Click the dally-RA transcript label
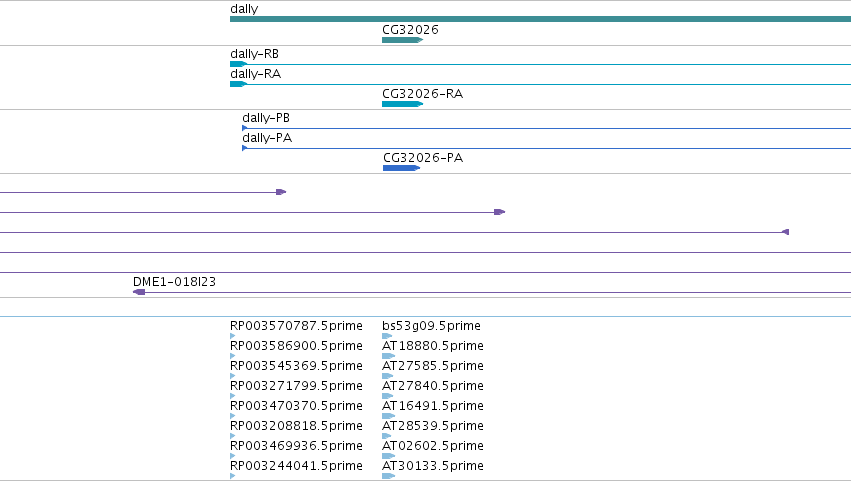The width and height of the screenshot is (851, 481). click(256, 74)
